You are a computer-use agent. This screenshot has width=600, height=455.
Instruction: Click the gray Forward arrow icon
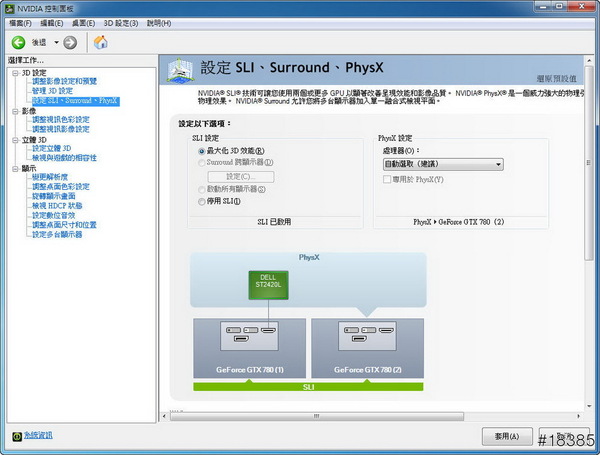[x=70, y=42]
